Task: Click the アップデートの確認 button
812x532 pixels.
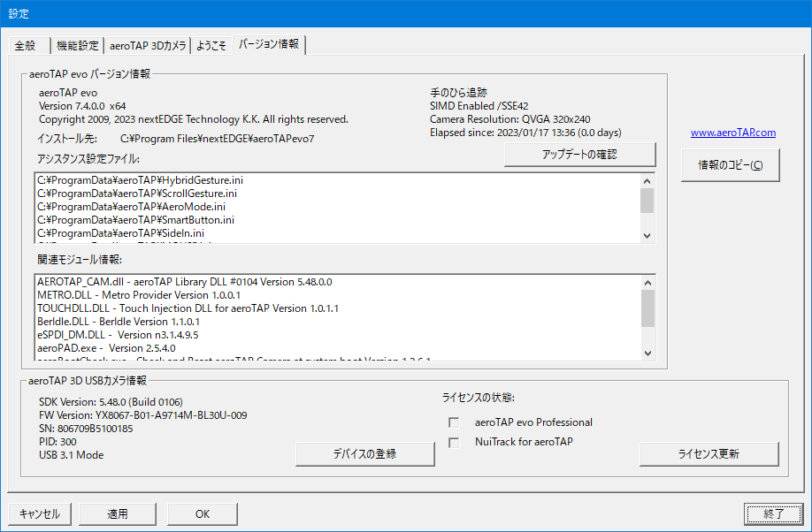Action: pos(579,155)
